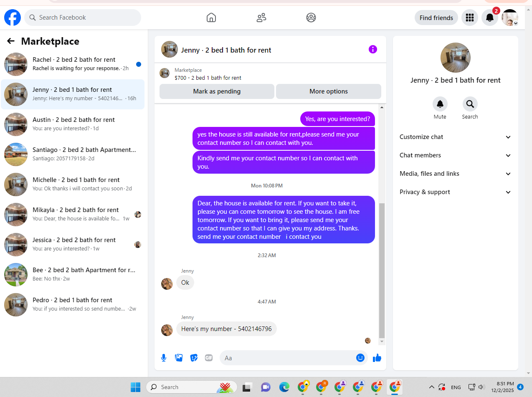Click Find friends button
The width and height of the screenshot is (532, 397).
tap(436, 18)
